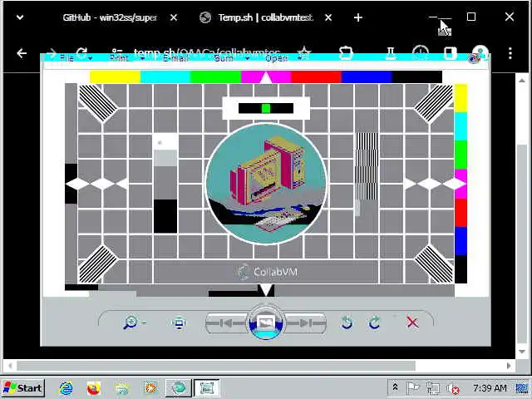Close the Temp.sh tab
Viewport: 532px width, 399px height.
(x=328, y=17)
